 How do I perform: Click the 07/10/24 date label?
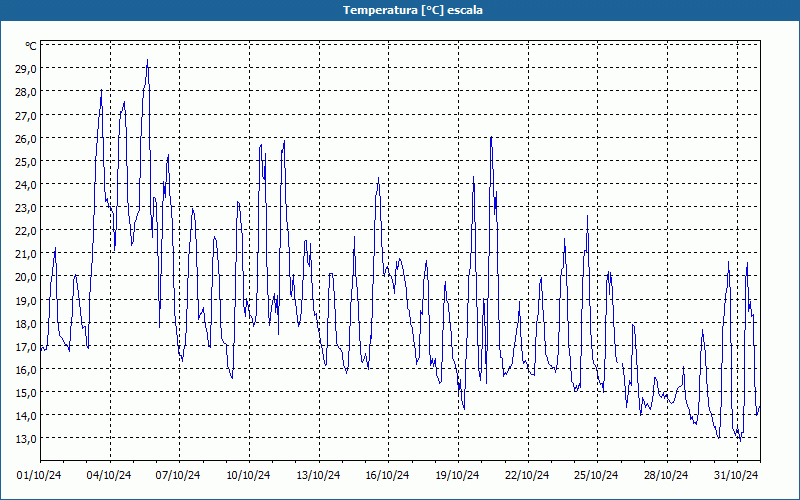(x=178, y=475)
